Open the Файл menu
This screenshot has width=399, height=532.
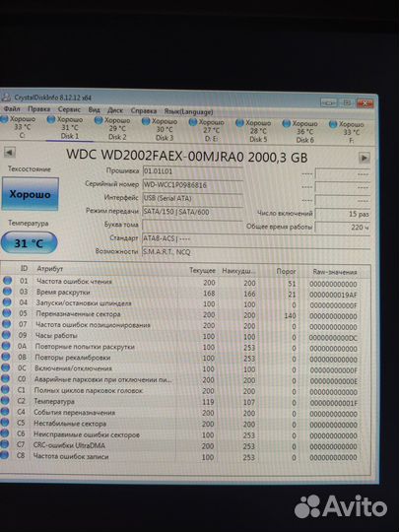coord(12,109)
